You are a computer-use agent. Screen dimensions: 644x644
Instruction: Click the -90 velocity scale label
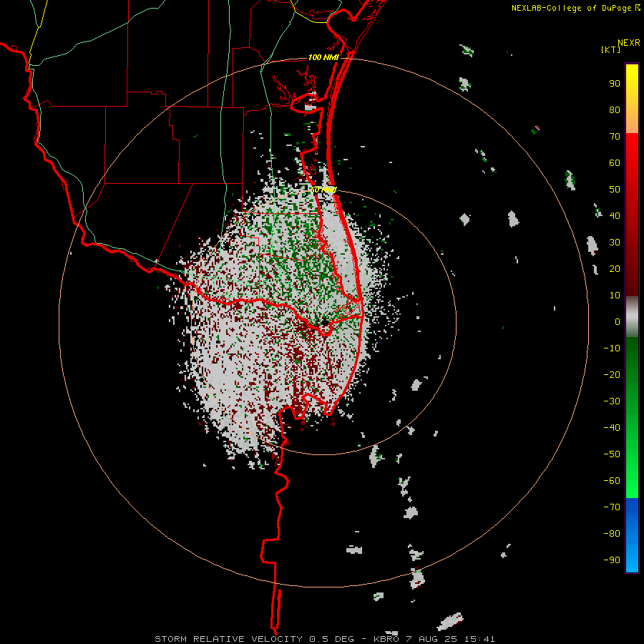click(612, 560)
